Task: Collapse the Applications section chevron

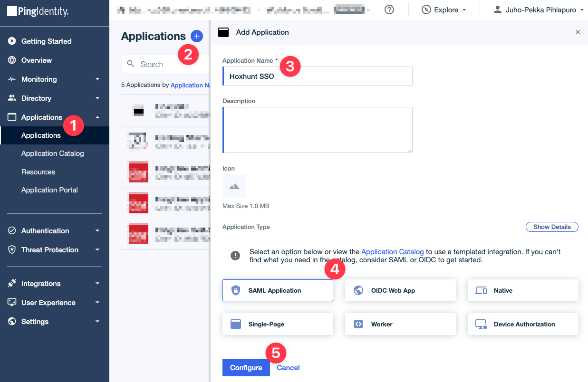Action: tap(97, 117)
